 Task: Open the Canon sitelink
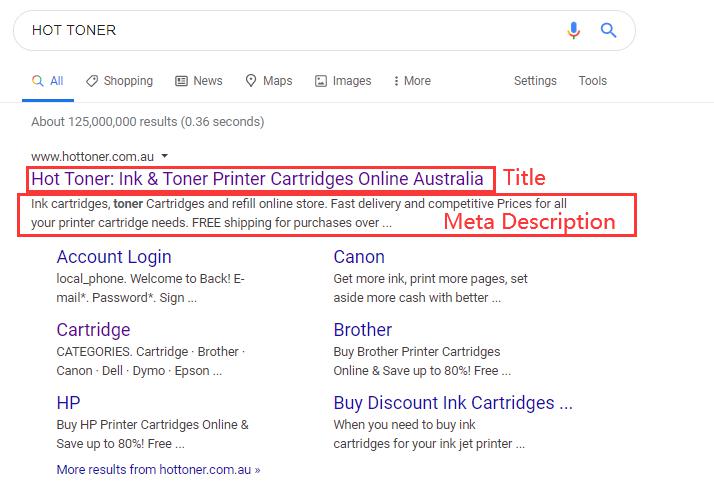pos(359,257)
